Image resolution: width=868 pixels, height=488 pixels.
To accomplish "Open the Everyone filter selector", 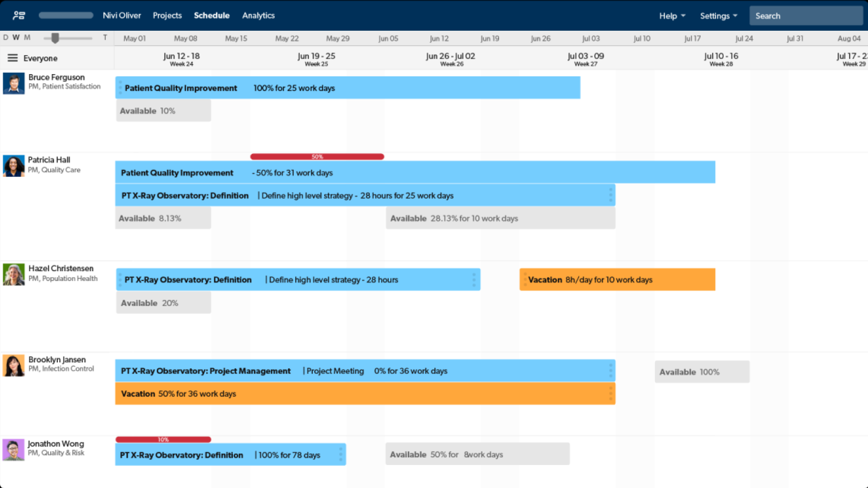I will pos(40,58).
